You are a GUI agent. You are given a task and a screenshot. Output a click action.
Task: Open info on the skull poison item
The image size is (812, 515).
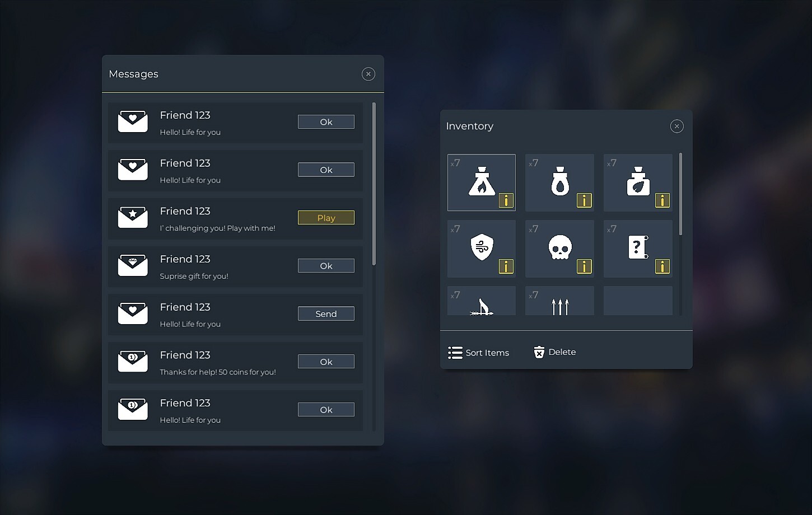(x=585, y=267)
